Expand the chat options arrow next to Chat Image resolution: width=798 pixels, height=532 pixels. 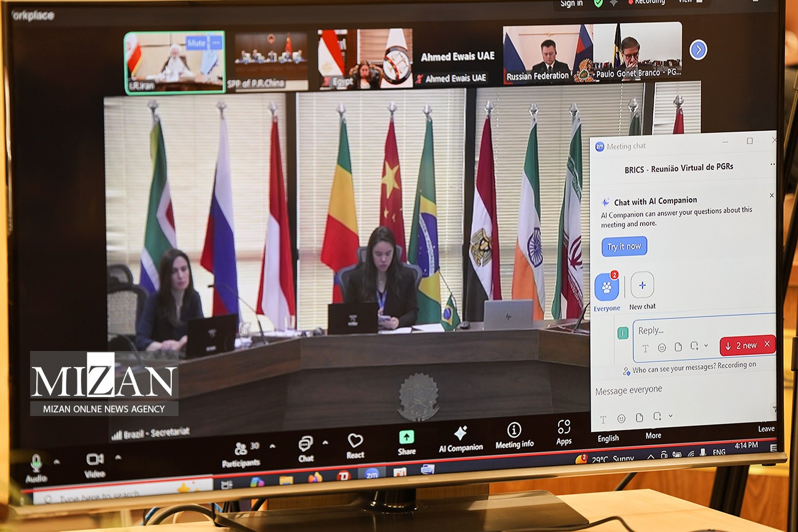pos(325,442)
